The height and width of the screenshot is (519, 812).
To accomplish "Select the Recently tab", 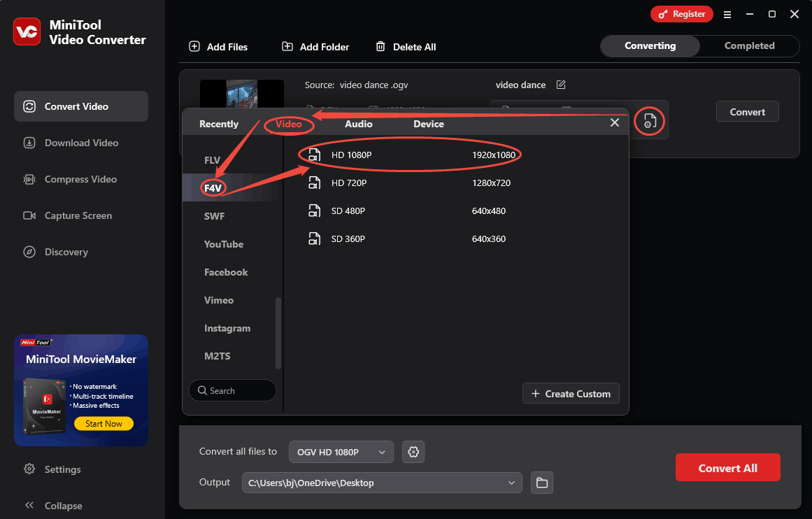I will (218, 124).
